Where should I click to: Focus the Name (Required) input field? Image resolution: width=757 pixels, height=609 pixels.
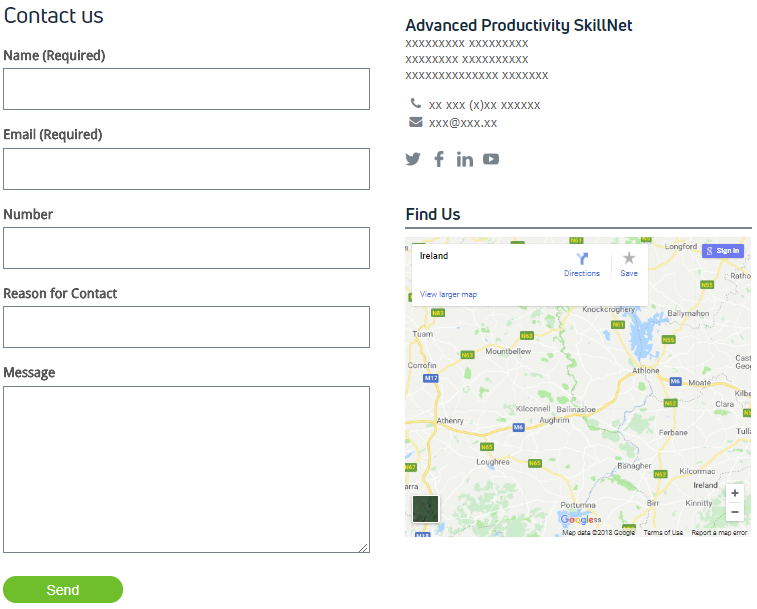[186, 89]
